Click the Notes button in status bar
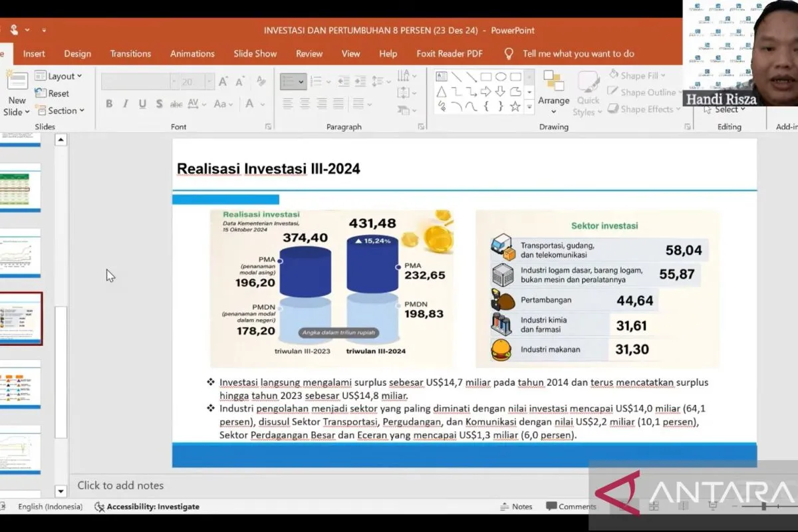The image size is (798, 532). click(x=516, y=507)
